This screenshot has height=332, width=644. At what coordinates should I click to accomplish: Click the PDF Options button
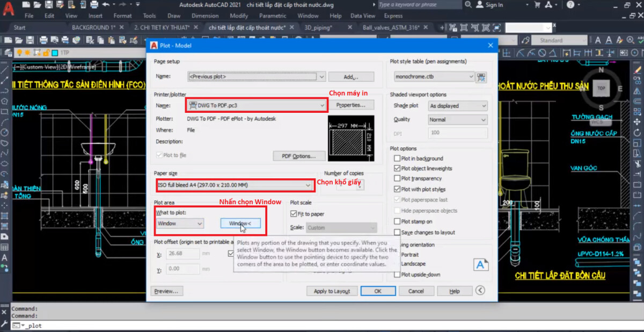(x=299, y=156)
